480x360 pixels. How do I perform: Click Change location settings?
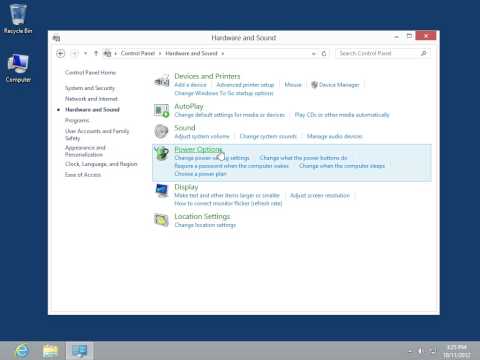[205, 225]
